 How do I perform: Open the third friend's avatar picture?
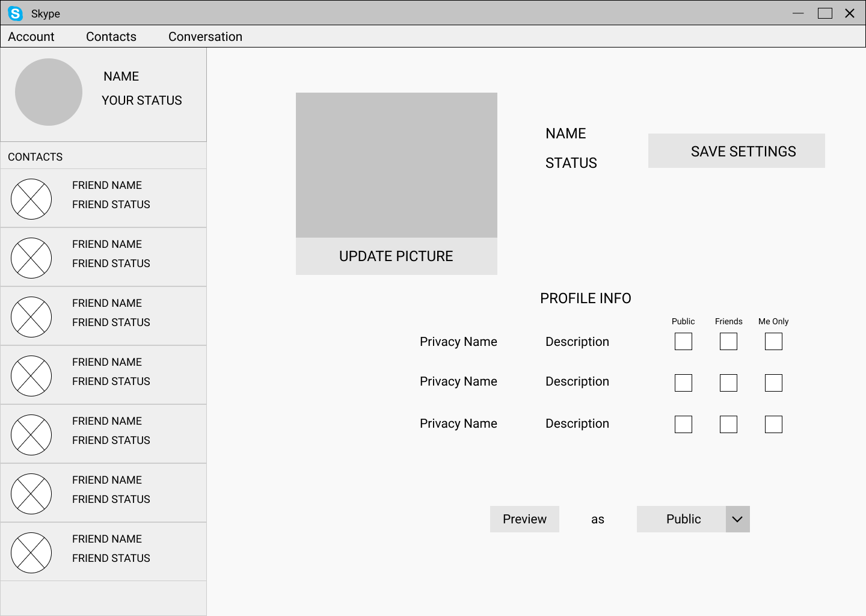pos(31,316)
